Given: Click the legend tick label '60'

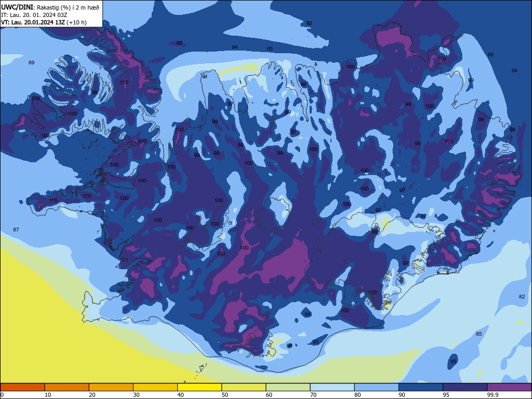Looking at the screenshot, I should pyautogui.click(x=269, y=395).
